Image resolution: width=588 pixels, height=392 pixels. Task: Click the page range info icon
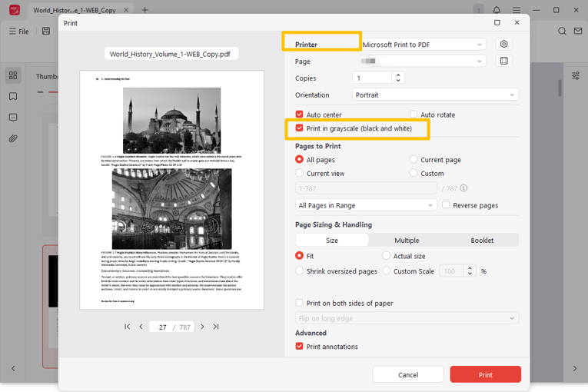click(463, 188)
